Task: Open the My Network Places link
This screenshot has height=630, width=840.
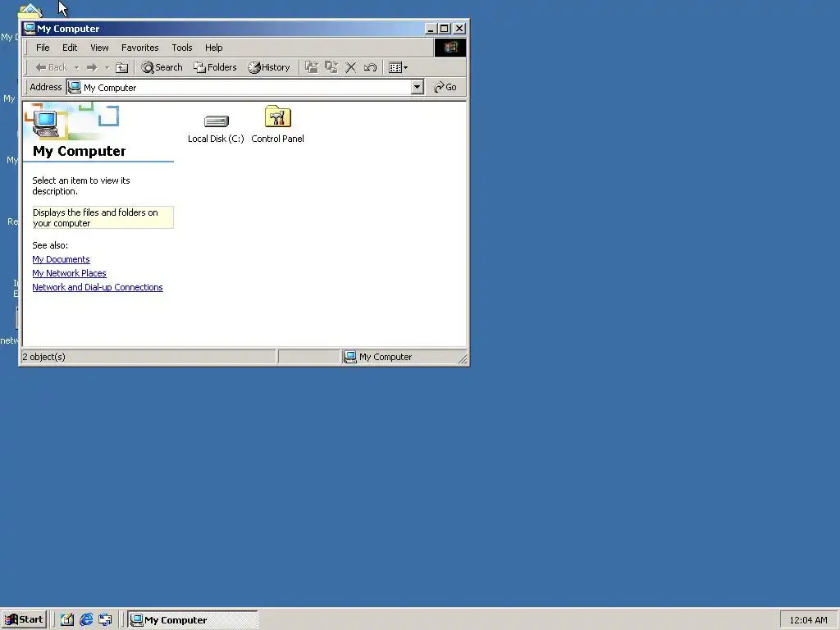Action: (x=69, y=273)
